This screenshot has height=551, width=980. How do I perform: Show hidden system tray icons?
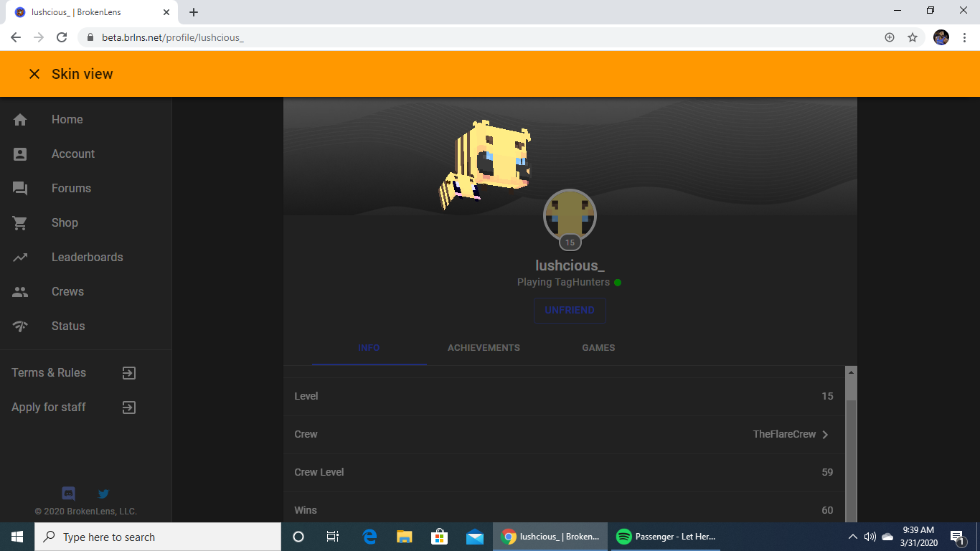click(x=853, y=537)
